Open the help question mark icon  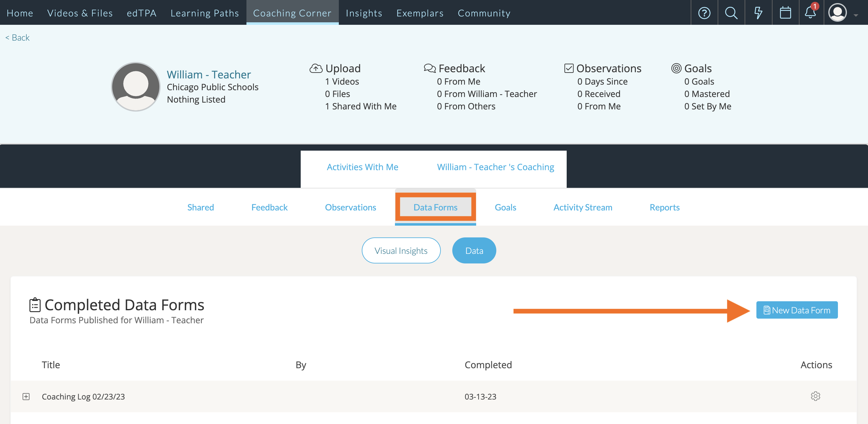pyautogui.click(x=704, y=13)
